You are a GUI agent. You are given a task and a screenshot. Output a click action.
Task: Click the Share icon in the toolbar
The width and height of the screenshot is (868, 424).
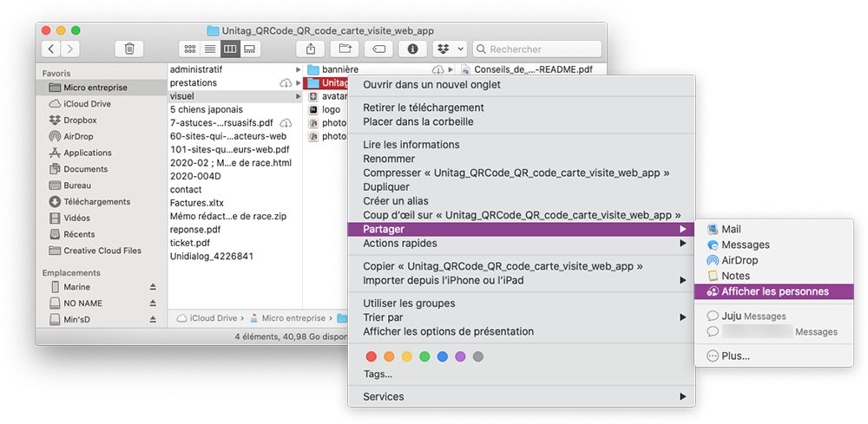(312, 49)
